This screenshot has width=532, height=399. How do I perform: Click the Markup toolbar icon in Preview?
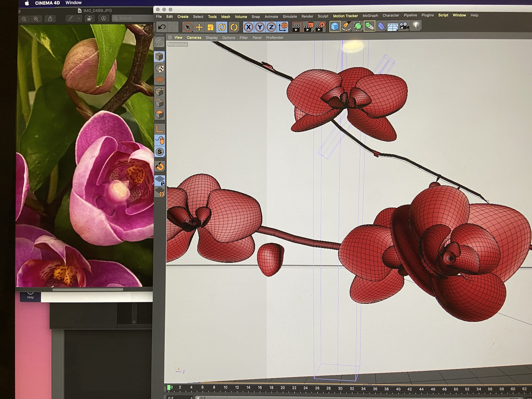[x=103, y=18]
